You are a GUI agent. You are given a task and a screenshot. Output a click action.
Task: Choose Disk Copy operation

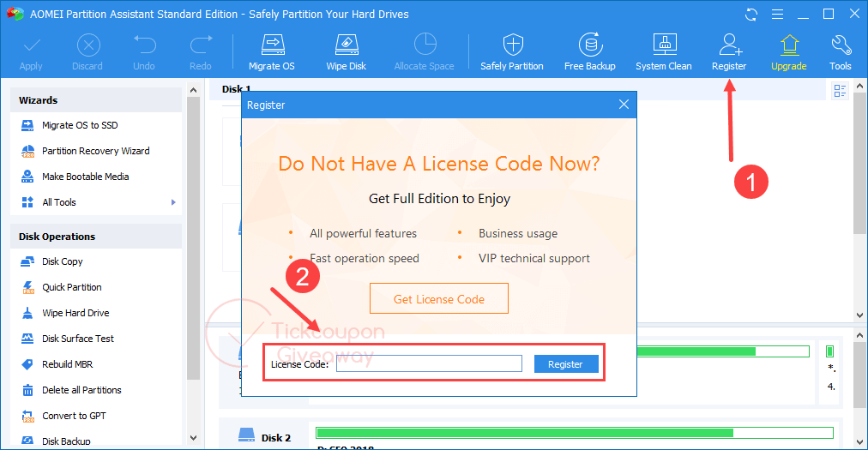tap(63, 261)
